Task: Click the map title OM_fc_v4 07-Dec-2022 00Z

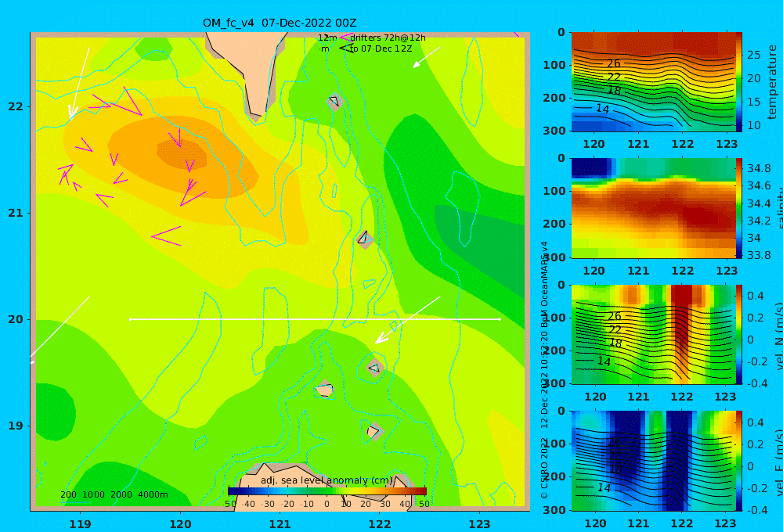Action: coord(280,23)
